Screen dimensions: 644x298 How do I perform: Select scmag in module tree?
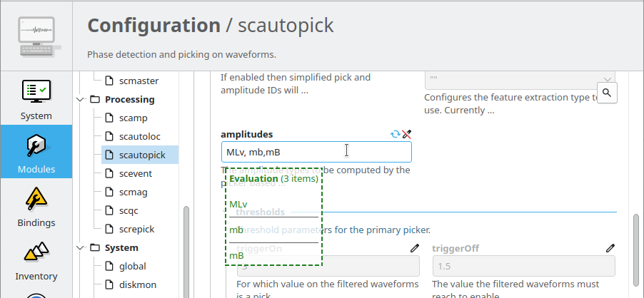(x=133, y=192)
